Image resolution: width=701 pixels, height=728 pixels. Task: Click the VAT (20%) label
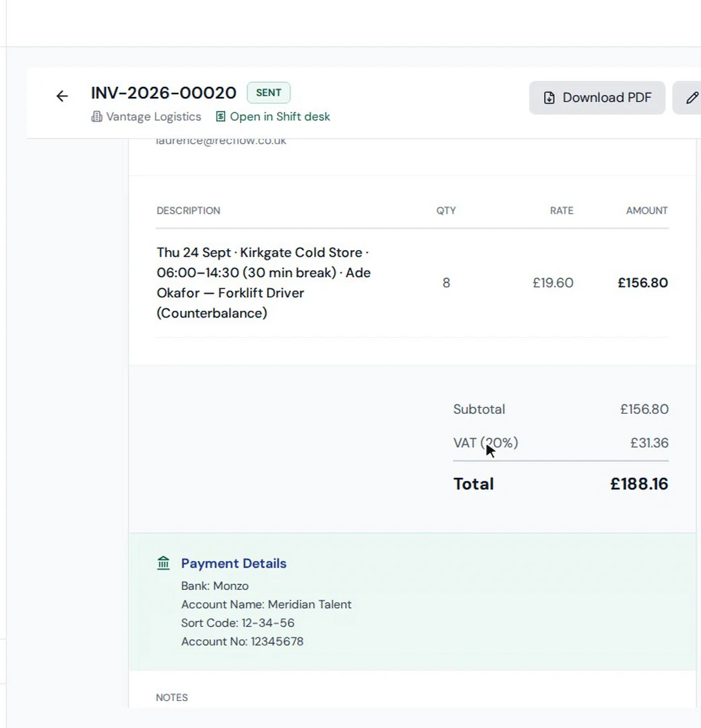[x=485, y=443]
